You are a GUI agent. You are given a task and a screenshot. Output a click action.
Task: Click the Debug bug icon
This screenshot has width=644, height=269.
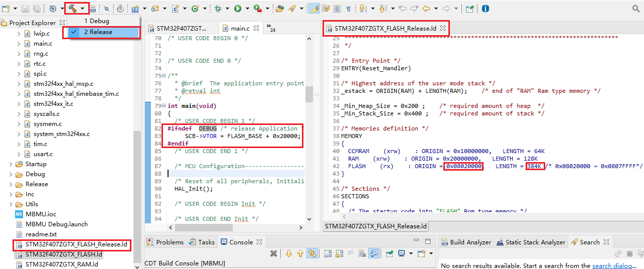[x=218, y=9]
